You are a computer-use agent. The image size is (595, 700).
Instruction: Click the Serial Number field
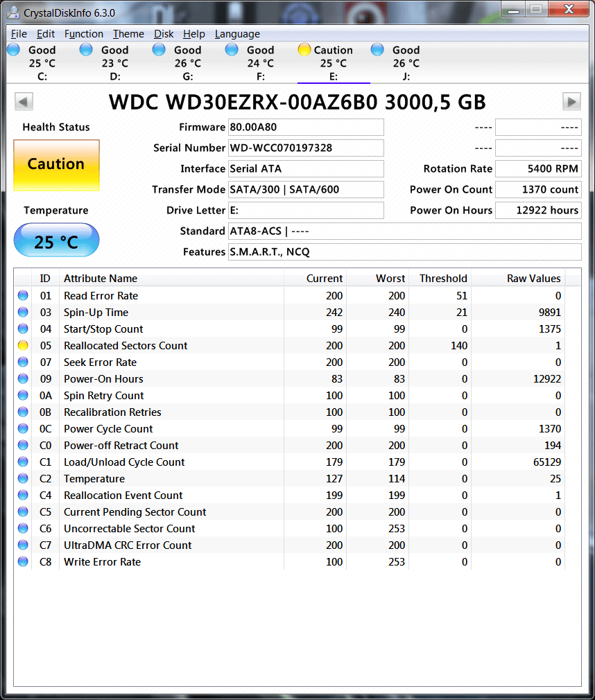point(306,148)
